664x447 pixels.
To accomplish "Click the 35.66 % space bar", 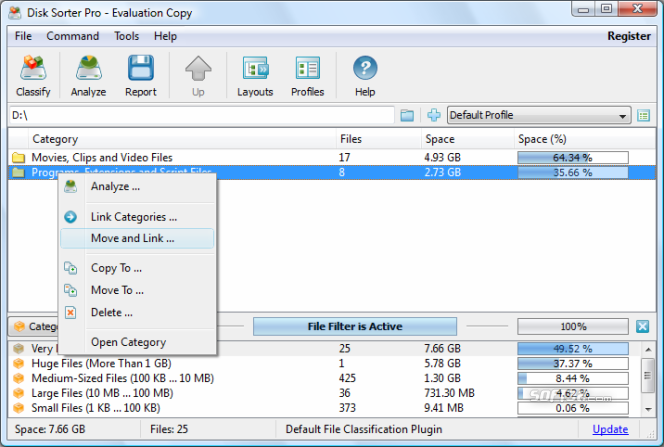I will (x=573, y=172).
